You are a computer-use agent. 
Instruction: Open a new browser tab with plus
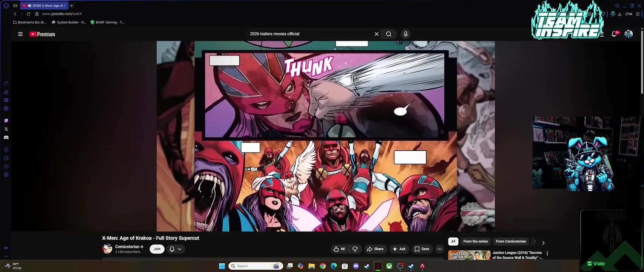tap(71, 6)
